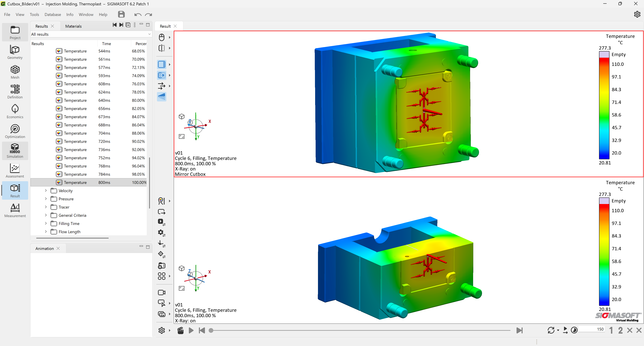The image size is (644, 346).
Task: Expand the Flow Length folder
Action: pos(46,232)
